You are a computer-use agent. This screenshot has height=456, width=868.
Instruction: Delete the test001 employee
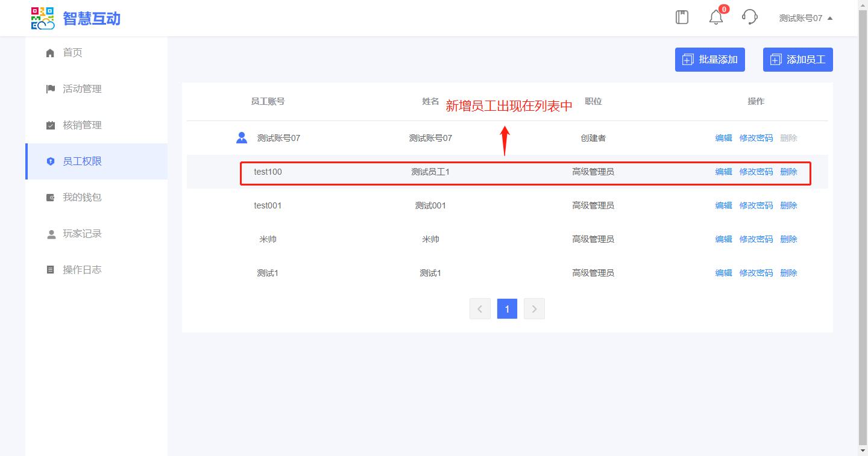pos(788,205)
